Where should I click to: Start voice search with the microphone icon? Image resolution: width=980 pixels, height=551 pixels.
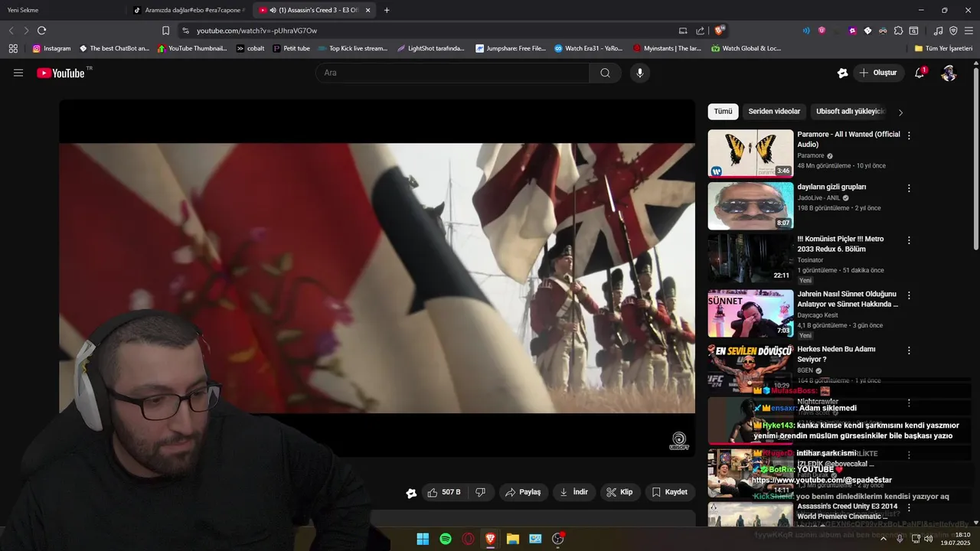[x=640, y=73]
